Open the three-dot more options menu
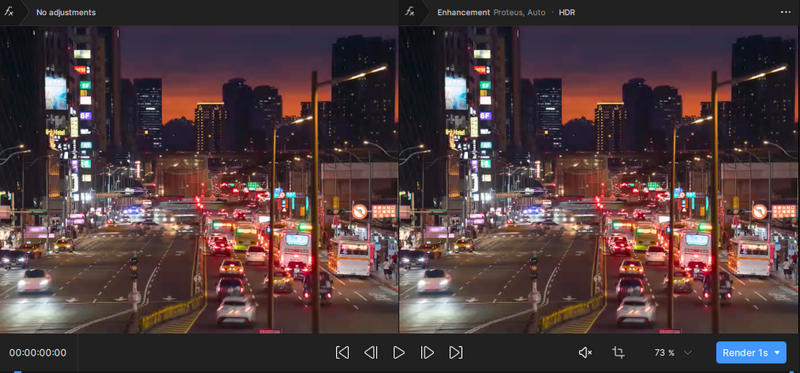 coord(785,12)
